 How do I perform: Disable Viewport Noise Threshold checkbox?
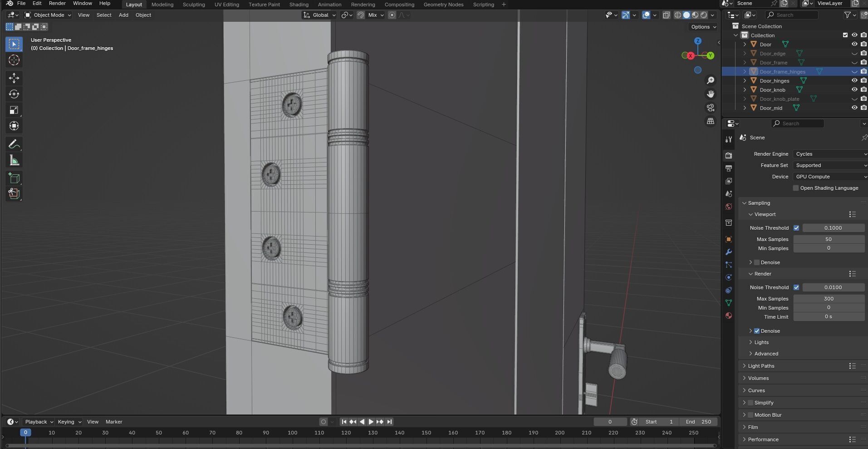[x=796, y=228]
